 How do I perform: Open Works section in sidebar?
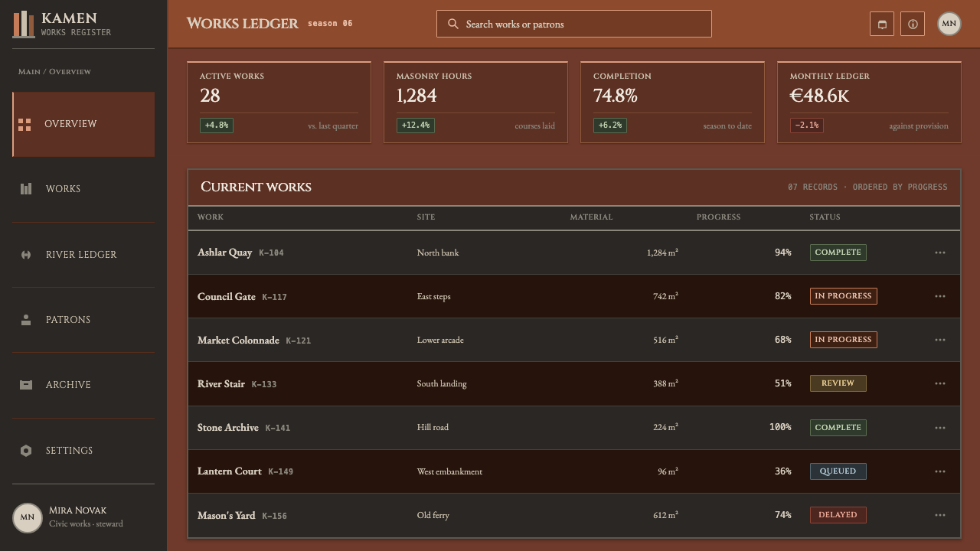click(83, 189)
